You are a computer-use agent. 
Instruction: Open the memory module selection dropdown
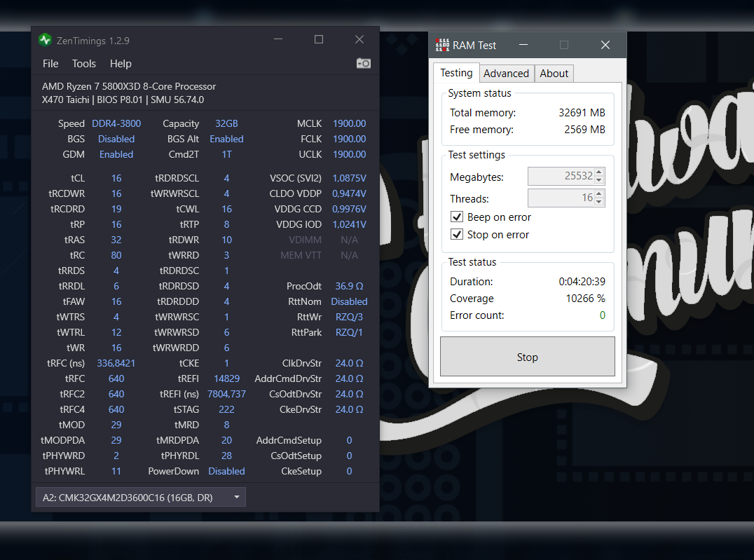140,497
